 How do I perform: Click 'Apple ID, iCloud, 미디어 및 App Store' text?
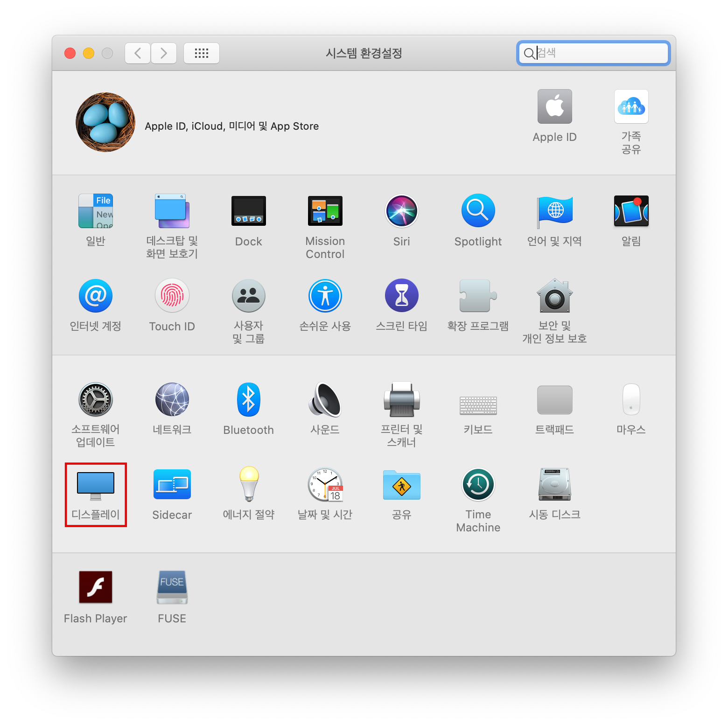pos(232,126)
